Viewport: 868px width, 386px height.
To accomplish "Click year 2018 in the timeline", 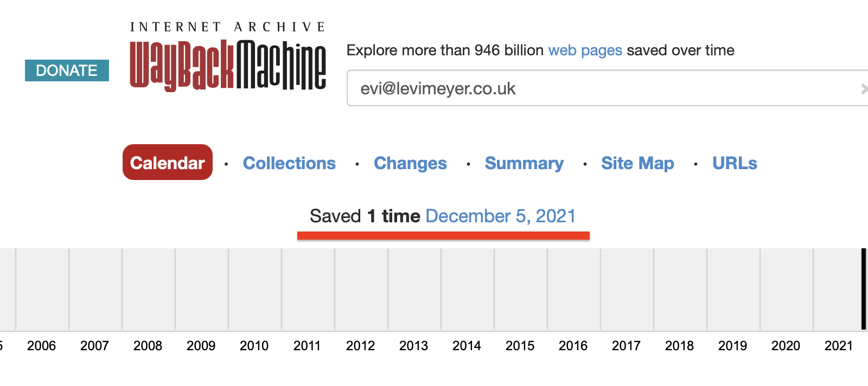I will coord(680,345).
